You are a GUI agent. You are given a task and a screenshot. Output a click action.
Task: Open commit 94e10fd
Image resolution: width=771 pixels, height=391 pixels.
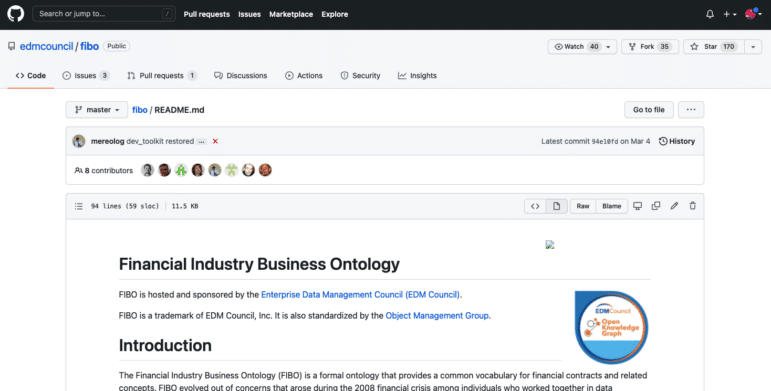605,142
